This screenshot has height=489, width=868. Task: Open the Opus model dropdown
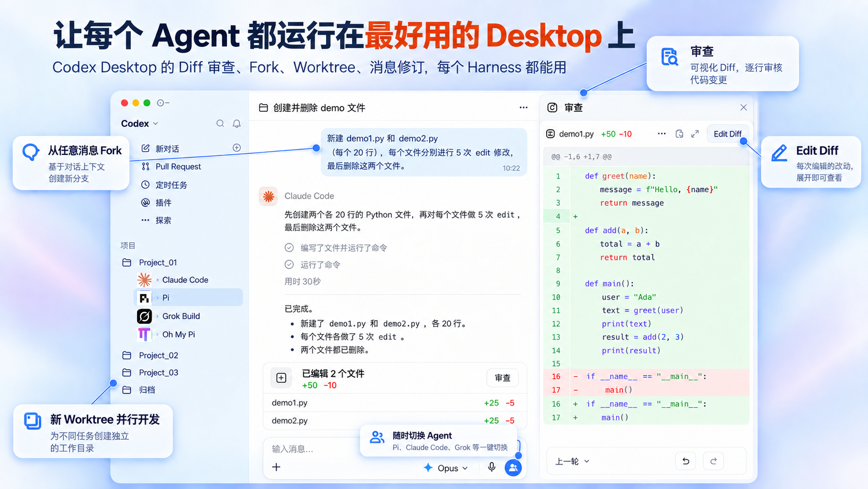pyautogui.click(x=445, y=468)
